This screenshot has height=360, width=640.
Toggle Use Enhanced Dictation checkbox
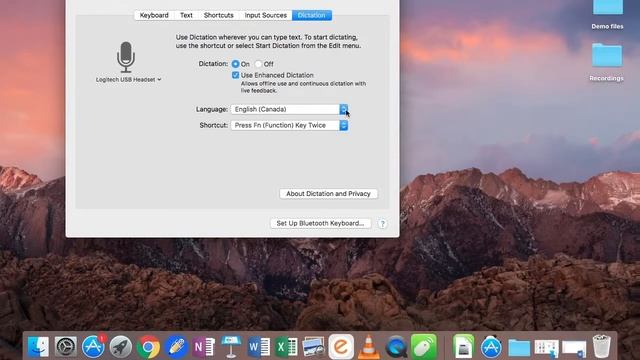236,75
